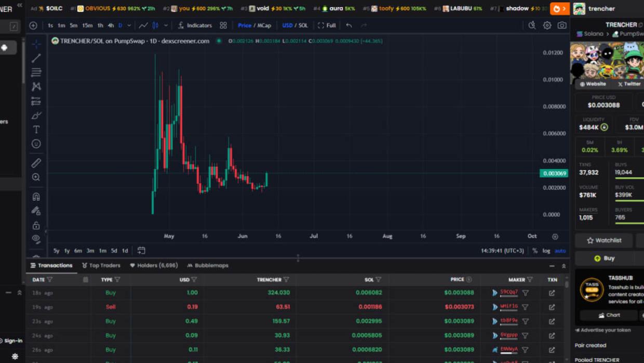
Task: Toggle percent scale on price axis
Action: [535, 251]
